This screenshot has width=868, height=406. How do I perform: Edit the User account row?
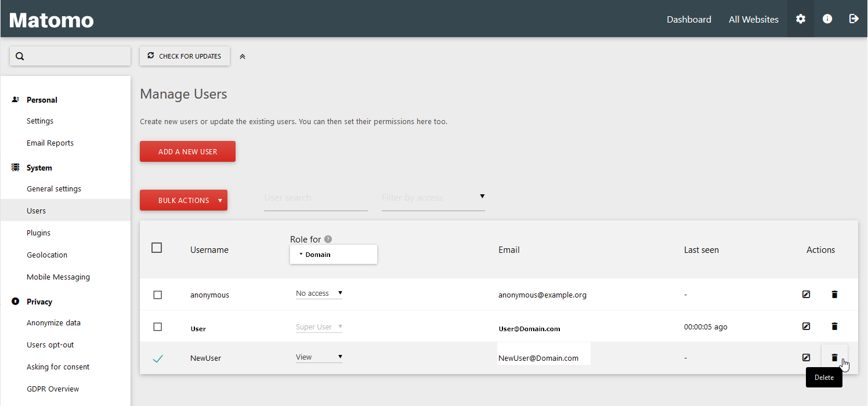pos(806,327)
